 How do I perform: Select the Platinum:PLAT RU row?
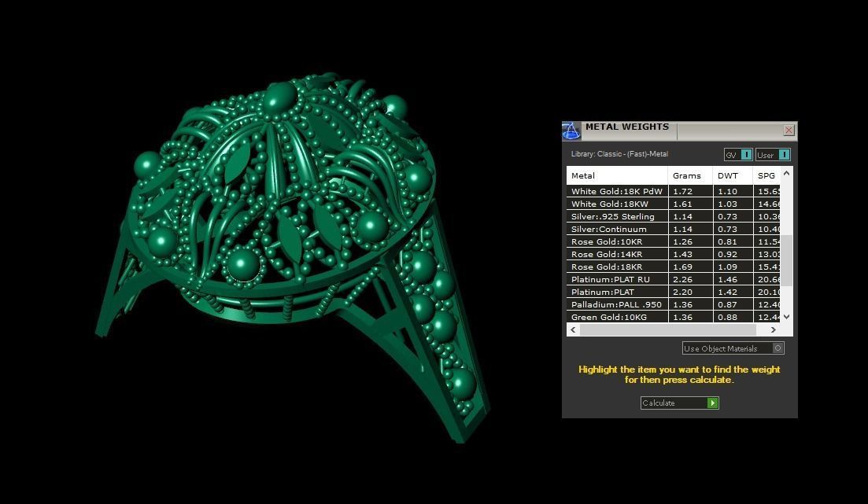click(673, 279)
